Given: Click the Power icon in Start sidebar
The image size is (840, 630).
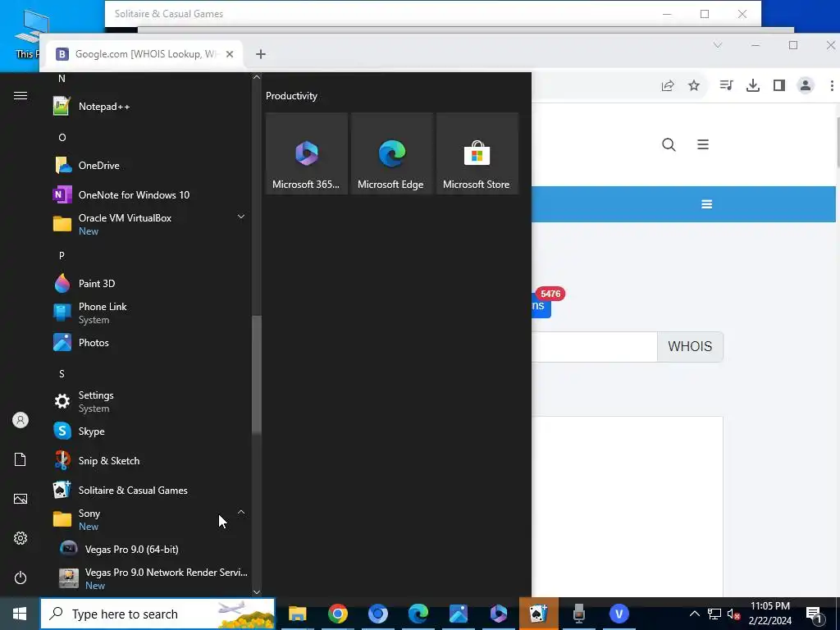Looking at the screenshot, I should (x=21, y=577).
